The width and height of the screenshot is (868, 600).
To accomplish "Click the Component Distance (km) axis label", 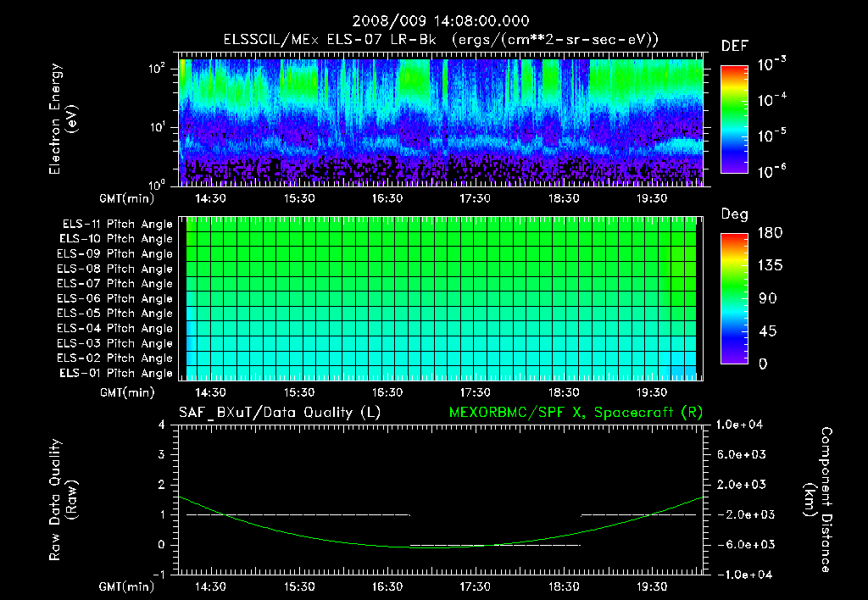I will point(818,499).
